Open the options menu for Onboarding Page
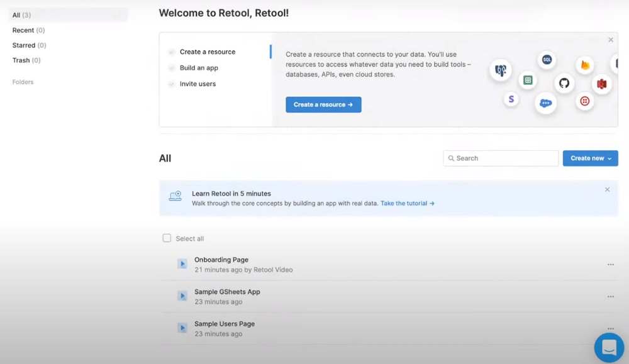 [610, 263]
